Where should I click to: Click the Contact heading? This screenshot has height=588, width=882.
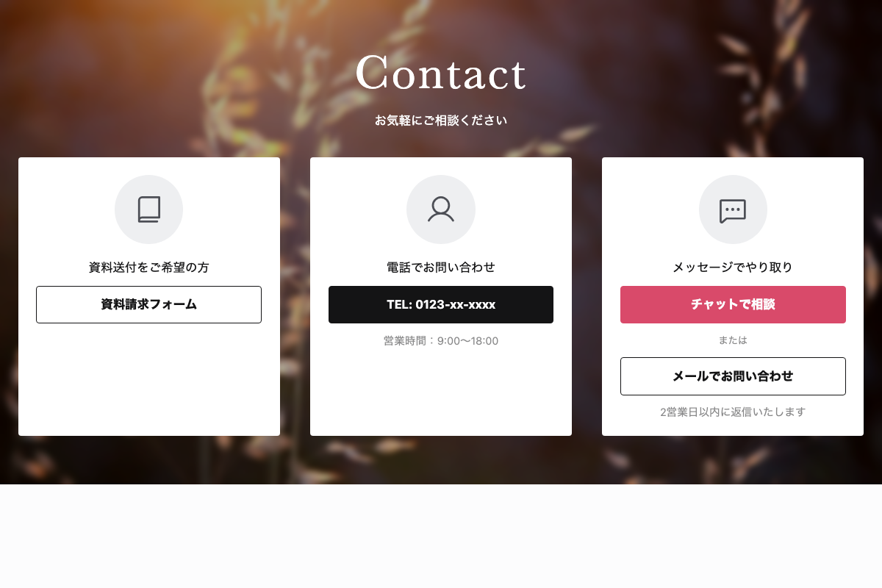click(x=441, y=73)
